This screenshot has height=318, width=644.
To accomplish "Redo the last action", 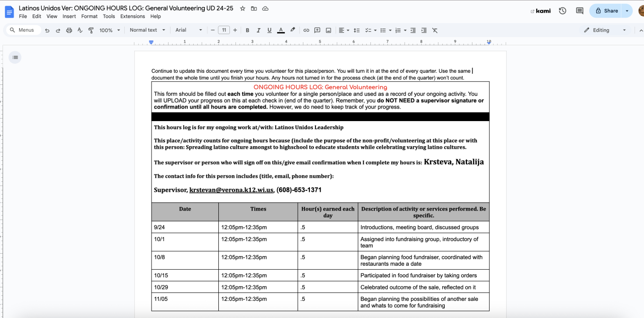I will pyautogui.click(x=58, y=30).
